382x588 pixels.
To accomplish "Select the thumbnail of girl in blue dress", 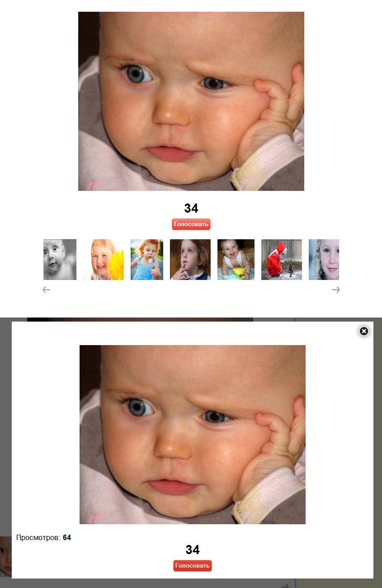I will pos(147,260).
